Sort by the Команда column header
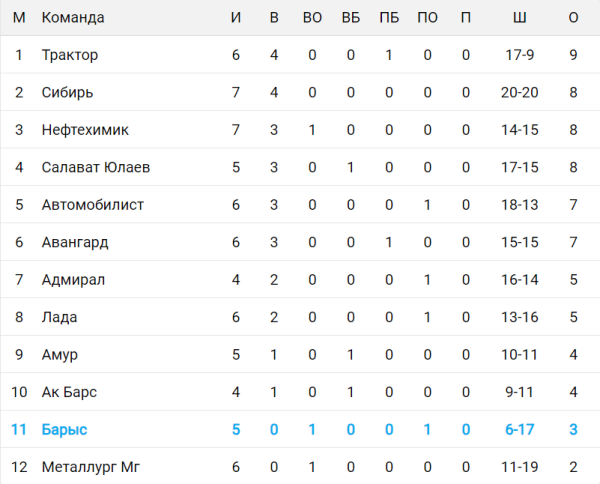Image resolution: width=600 pixels, height=484 pixels. pos(73,18)
